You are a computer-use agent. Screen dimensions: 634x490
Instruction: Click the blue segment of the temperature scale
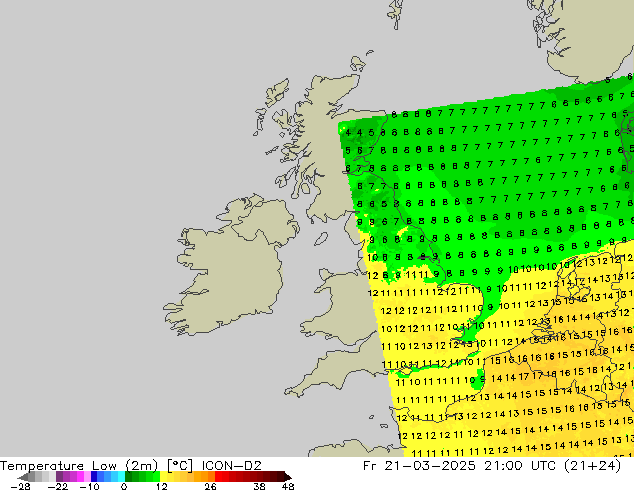[108, 476]
